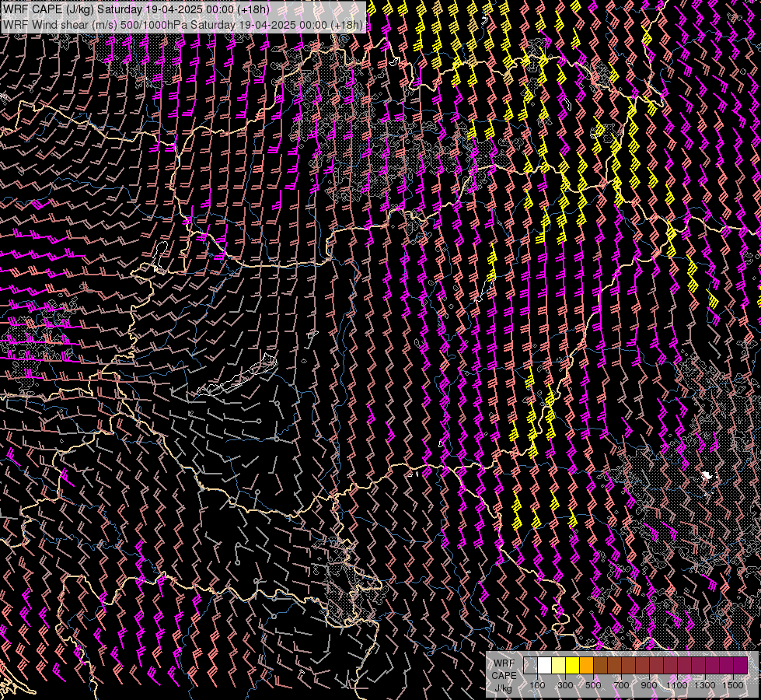Click the legend label '300'
The height and width of the screenshot is (700, 761).
[565, 685]
